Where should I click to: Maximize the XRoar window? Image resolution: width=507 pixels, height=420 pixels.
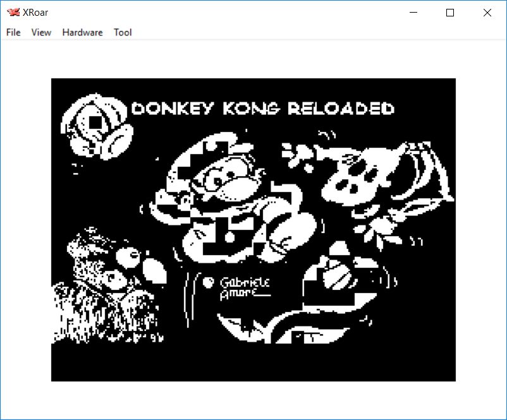450,13
